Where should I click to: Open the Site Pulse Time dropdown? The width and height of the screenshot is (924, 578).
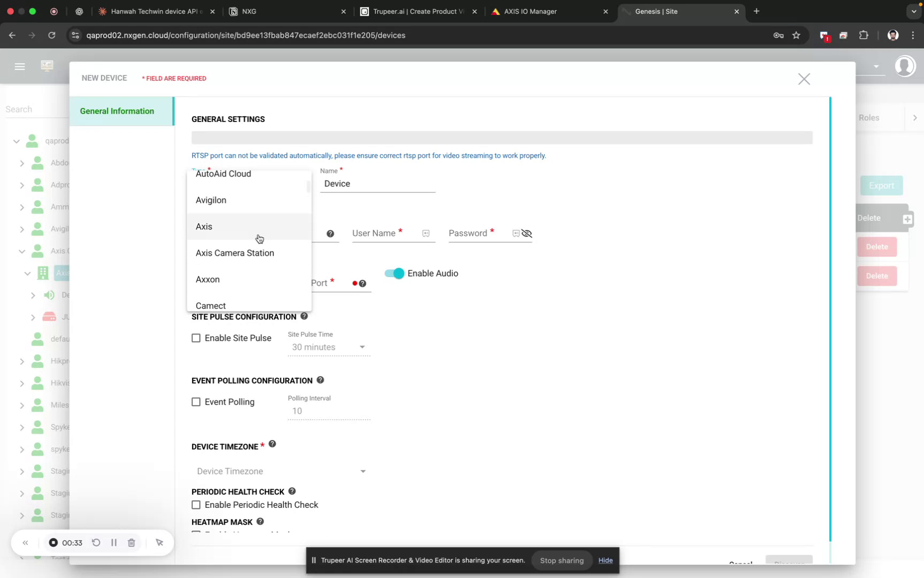(x=362, y=347)
